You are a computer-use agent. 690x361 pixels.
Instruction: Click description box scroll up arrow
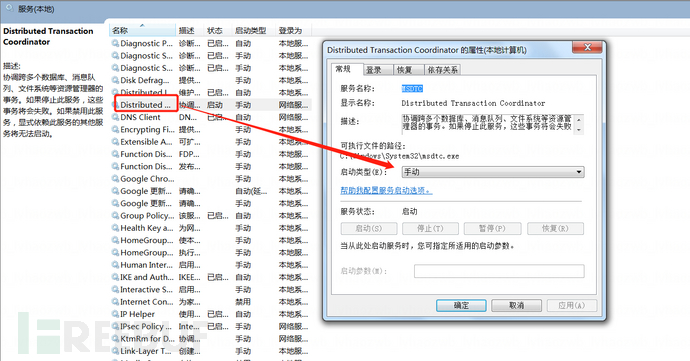[x=579, y=120]
